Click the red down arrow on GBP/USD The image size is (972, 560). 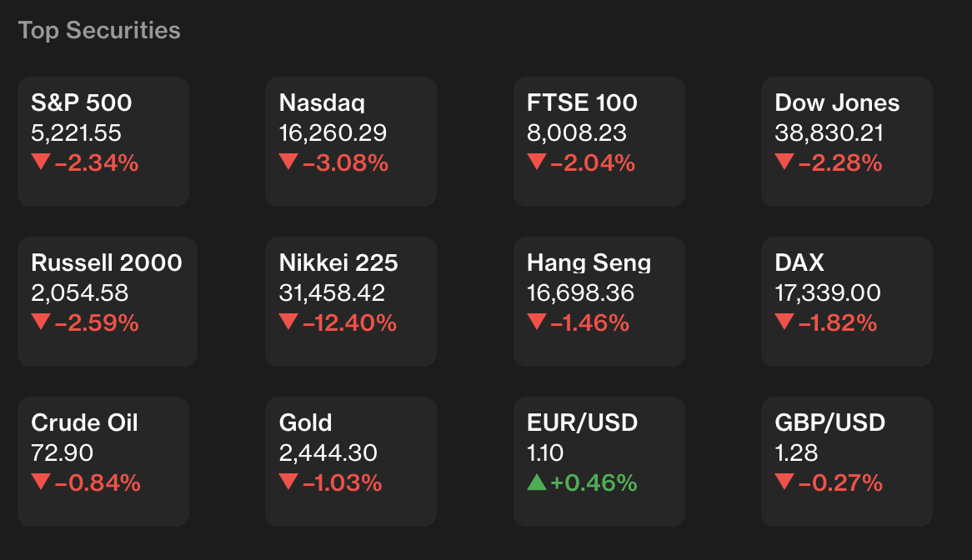784,482
